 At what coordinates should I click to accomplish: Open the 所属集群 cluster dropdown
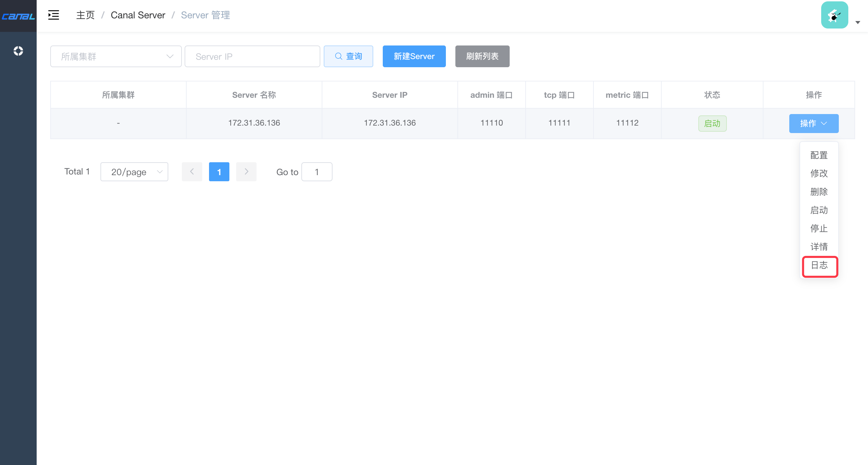(116, 56)
